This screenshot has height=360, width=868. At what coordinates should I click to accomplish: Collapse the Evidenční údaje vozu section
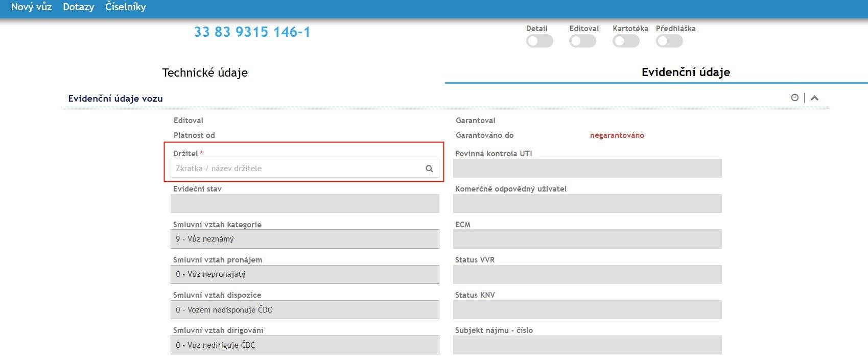coord(814,98)
